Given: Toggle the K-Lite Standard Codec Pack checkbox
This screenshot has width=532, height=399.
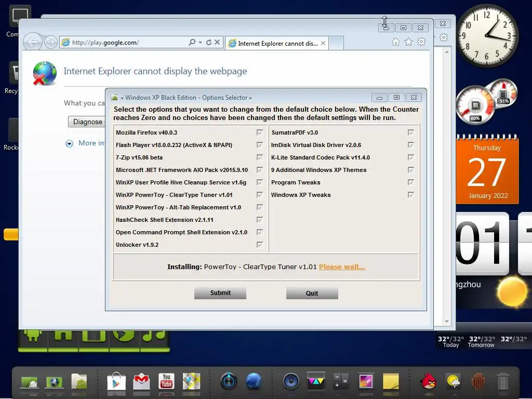Looking at the screenshot, I should coord(410,157).
